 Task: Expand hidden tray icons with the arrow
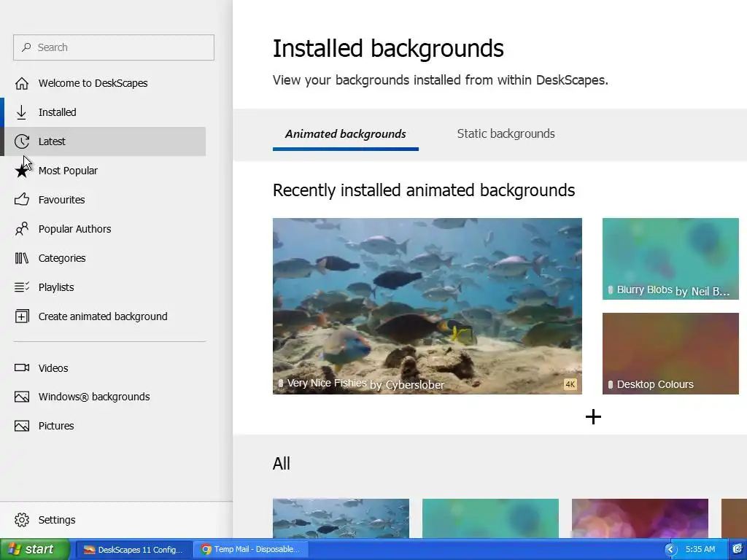click(x=671, y=550)
